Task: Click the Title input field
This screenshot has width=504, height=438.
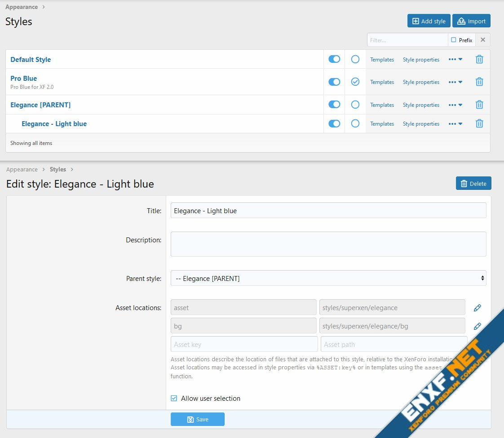Action: pyautogui.click(x=328, y=210)
